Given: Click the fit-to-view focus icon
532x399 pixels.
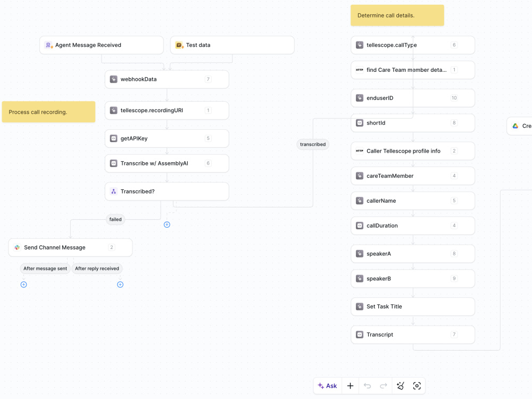Looking at the screenshot, I should pos(417,386).
